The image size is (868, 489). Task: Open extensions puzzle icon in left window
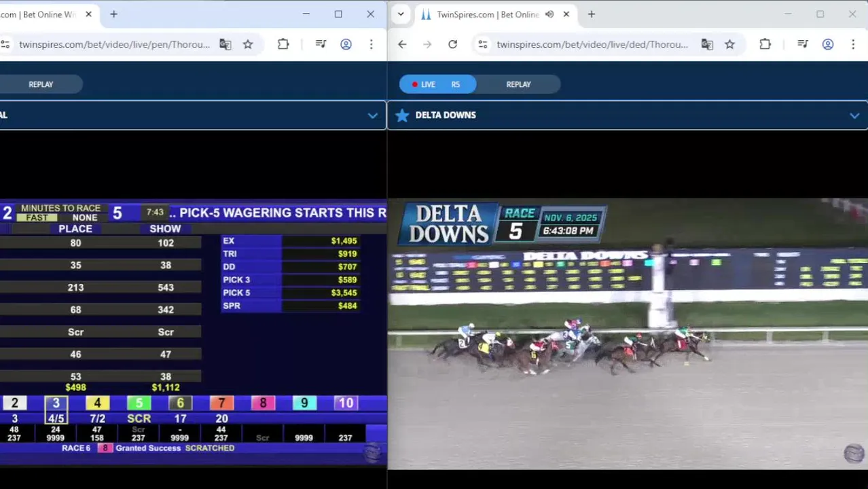(283, 45)
